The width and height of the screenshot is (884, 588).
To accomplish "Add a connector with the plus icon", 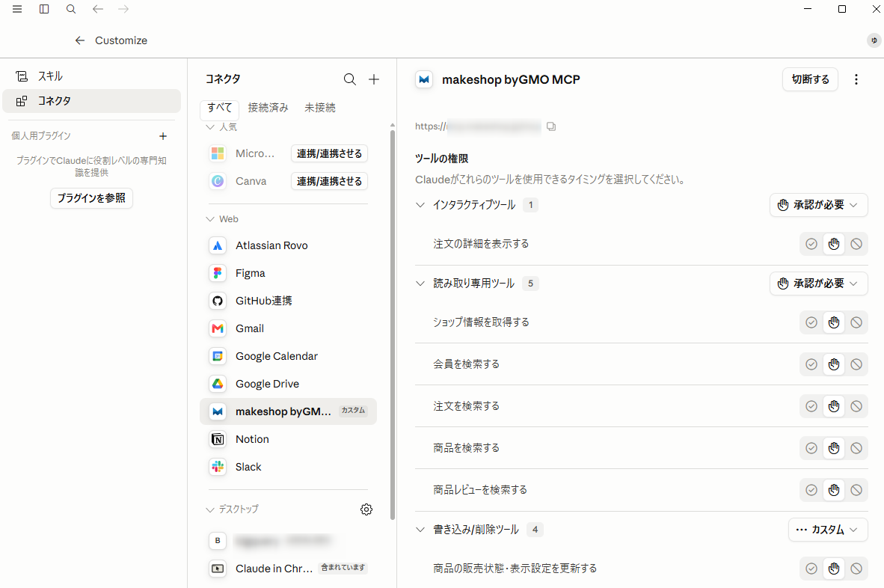I will click(374, 79).
